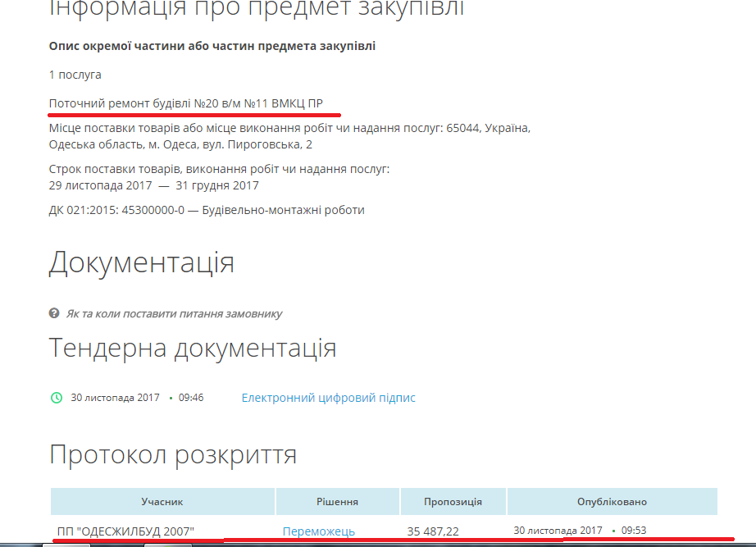Click the green clock icon
The width and height of the screenshot is (756, 547).
click(x=56, y=398)
